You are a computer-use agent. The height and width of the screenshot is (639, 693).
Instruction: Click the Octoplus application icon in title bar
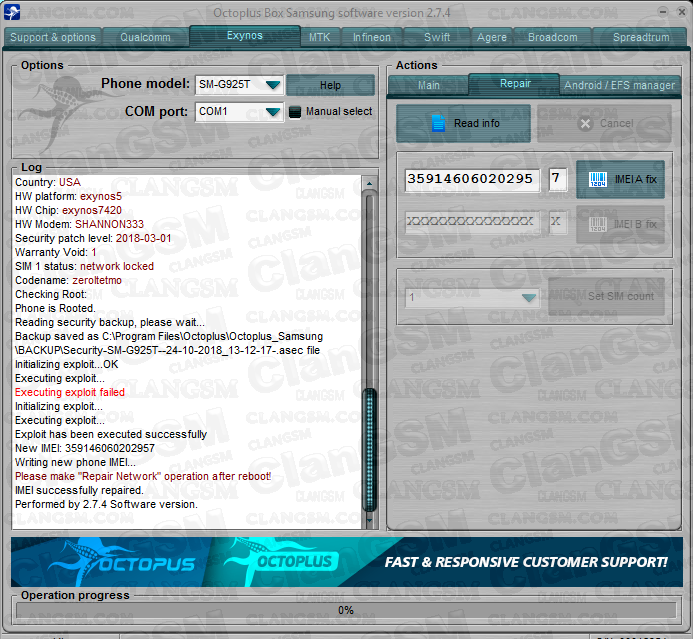coord(12,12)
